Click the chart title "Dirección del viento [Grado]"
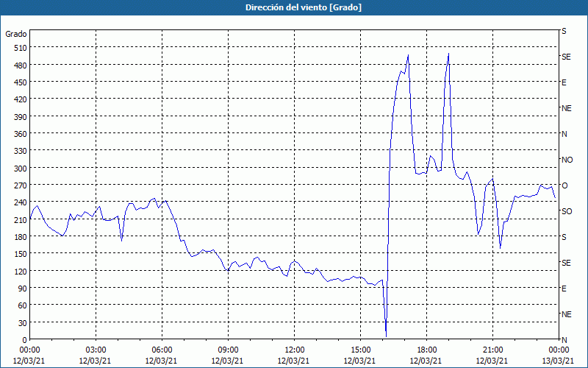The width and height of the screenshot is (588, 368). (x=304, y=7)
